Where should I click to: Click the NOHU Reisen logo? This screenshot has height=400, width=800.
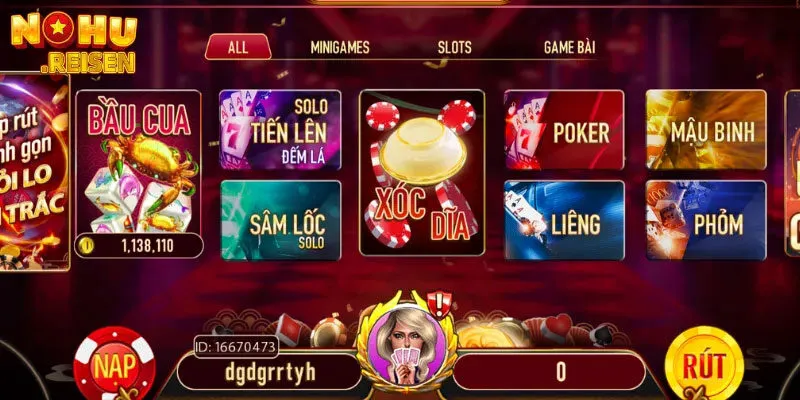click(x=74, y=43)
